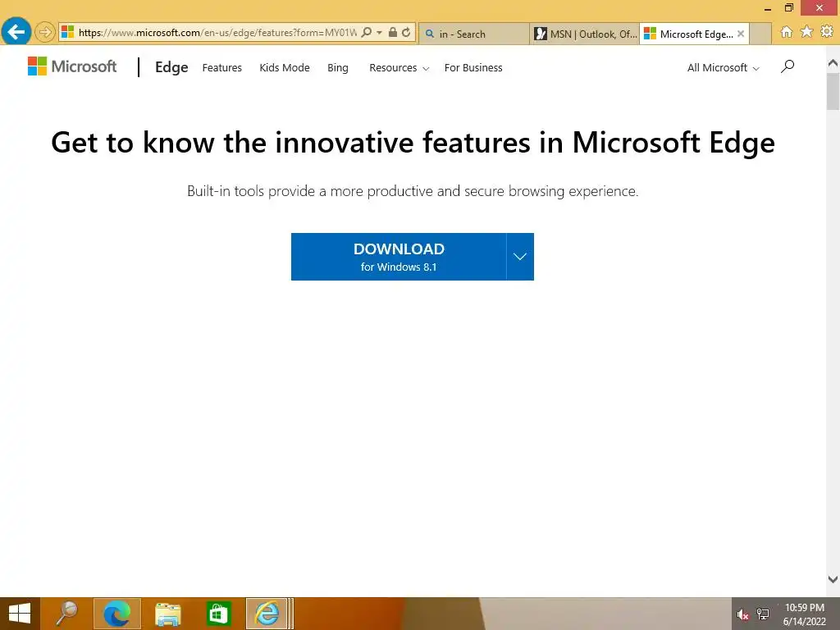Viewport: 840px width, 630px height.
Task: Open Favorites with the star icon
Action: point(806,32)
